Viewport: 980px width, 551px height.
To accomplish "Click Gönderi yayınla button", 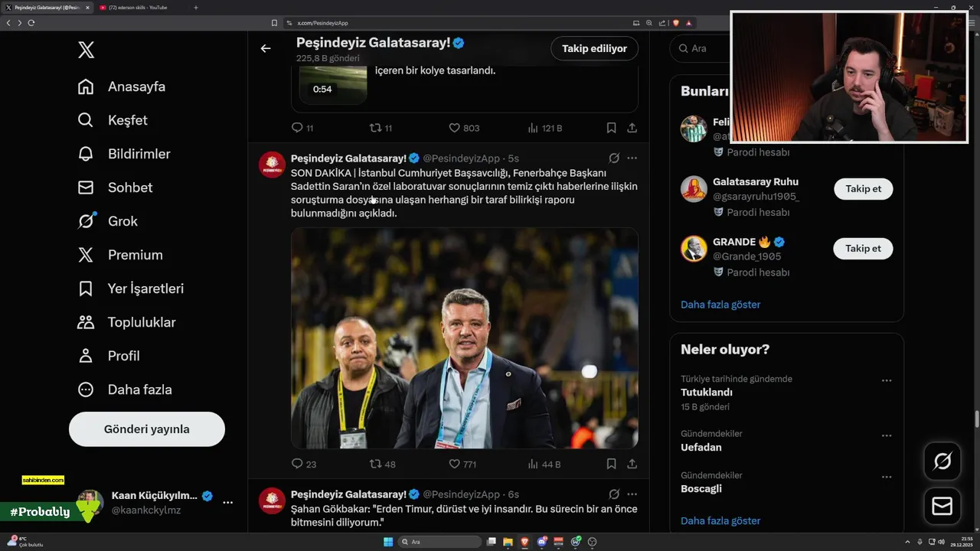I will click(x=147, y=429).
